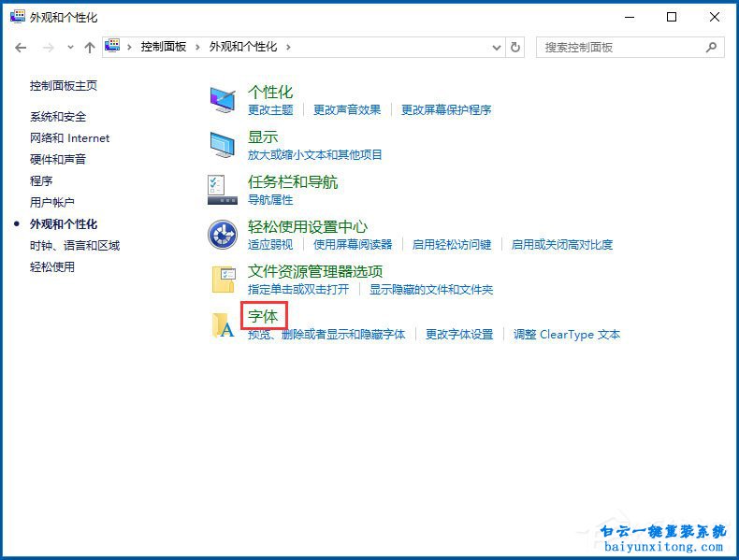Select 轻松使用 in the sidebar

[x=52, y=267]
